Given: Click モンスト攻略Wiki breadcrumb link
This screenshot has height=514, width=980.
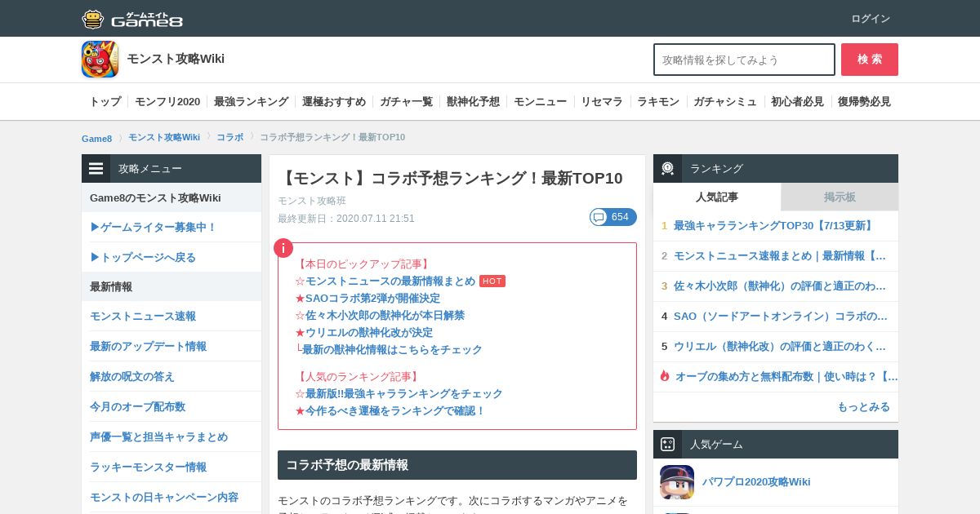Looking at the screenshot, I should coord(164,137).
